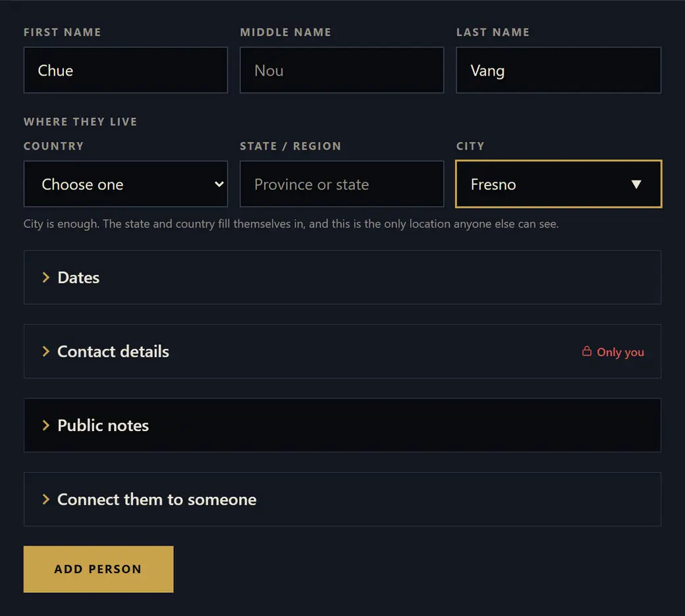Click the chevron icon beside Dates

[46, 278]
